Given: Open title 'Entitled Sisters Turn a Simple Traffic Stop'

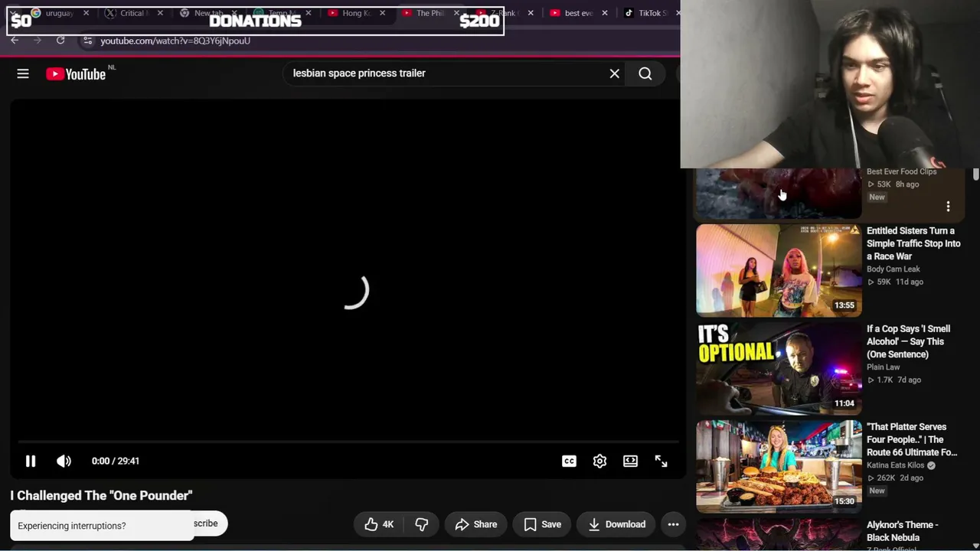Looking at the screenshot, I should (x=913, y=243).
